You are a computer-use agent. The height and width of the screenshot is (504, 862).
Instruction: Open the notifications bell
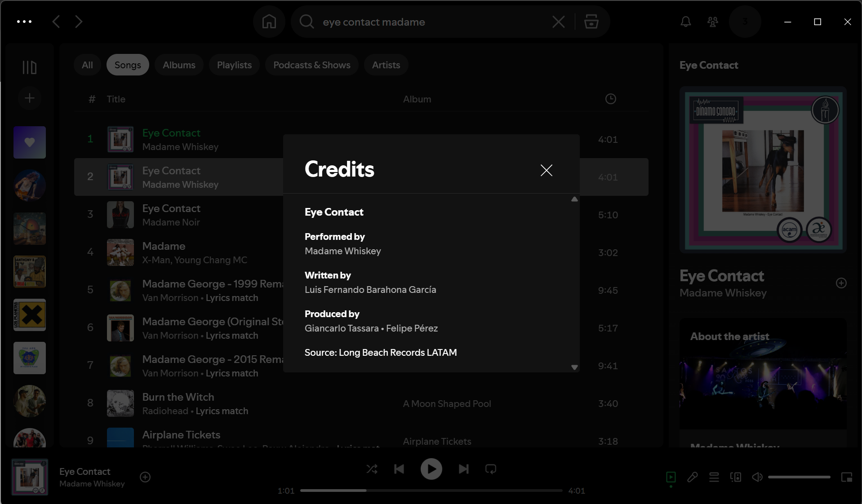click(x=685, y=22)
